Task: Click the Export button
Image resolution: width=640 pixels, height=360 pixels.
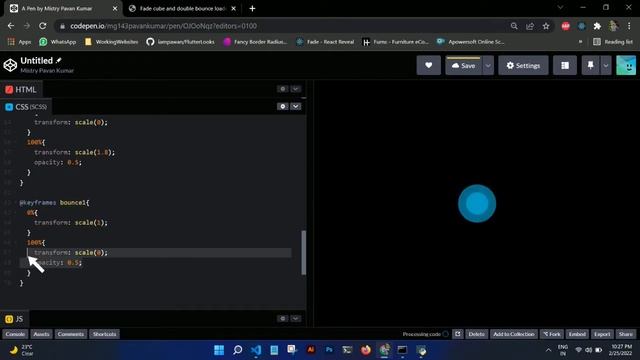Action: coord(602,334)
